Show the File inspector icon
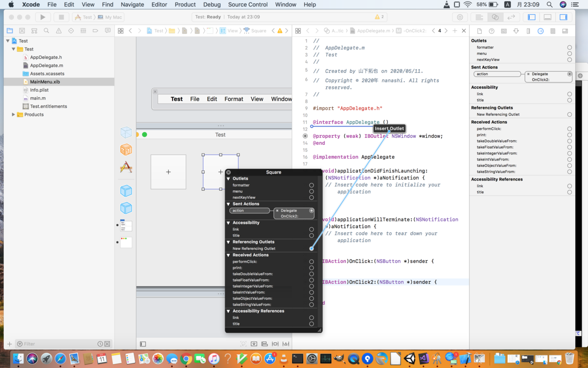588x368 pixels. tap(479, 31)
